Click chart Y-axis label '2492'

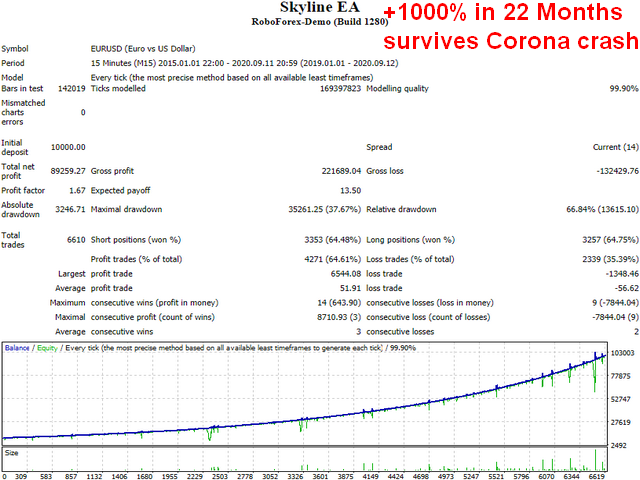click(x=619, y=446)
